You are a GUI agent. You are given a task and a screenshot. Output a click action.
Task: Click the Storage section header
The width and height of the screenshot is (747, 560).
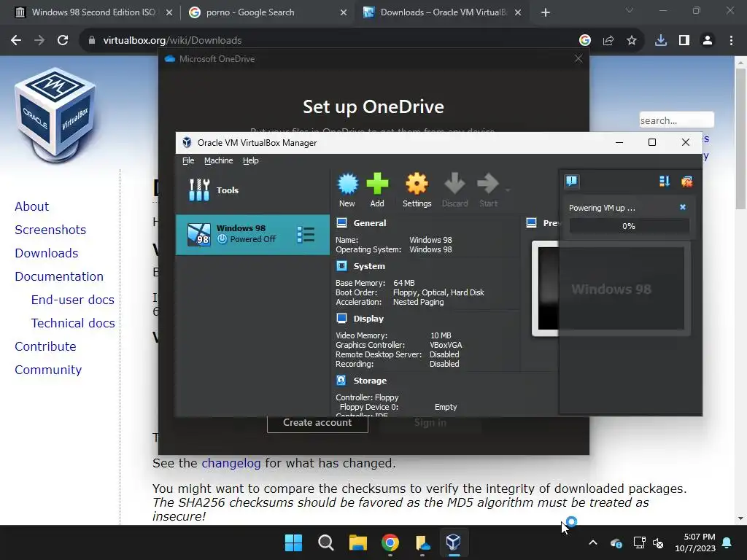[x=370, y=381]
